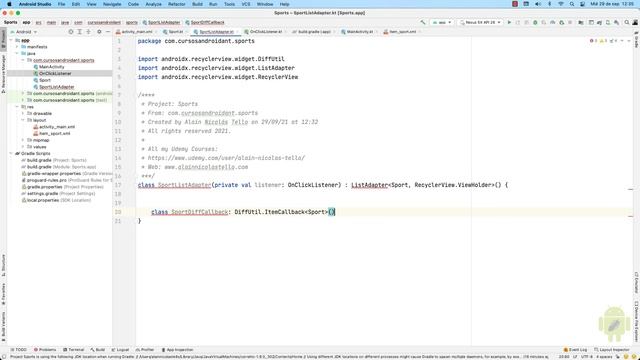The height and width of the screenshot is (360, 640).
Task: Click the warnings indicator in editor corner
Action: click(604, 41)
